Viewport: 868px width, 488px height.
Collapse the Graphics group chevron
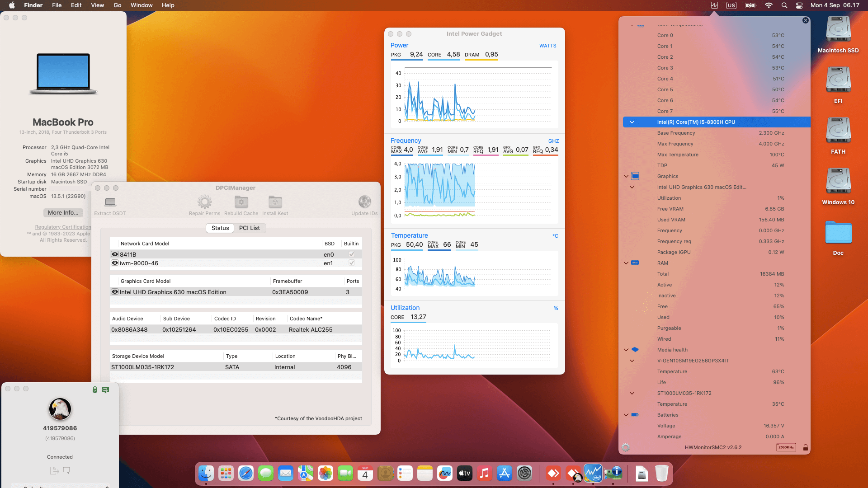pos(626,176)
